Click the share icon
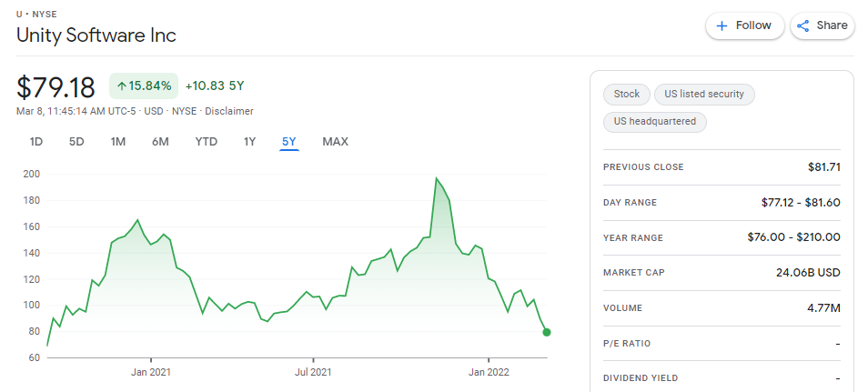 coord(803,26)
